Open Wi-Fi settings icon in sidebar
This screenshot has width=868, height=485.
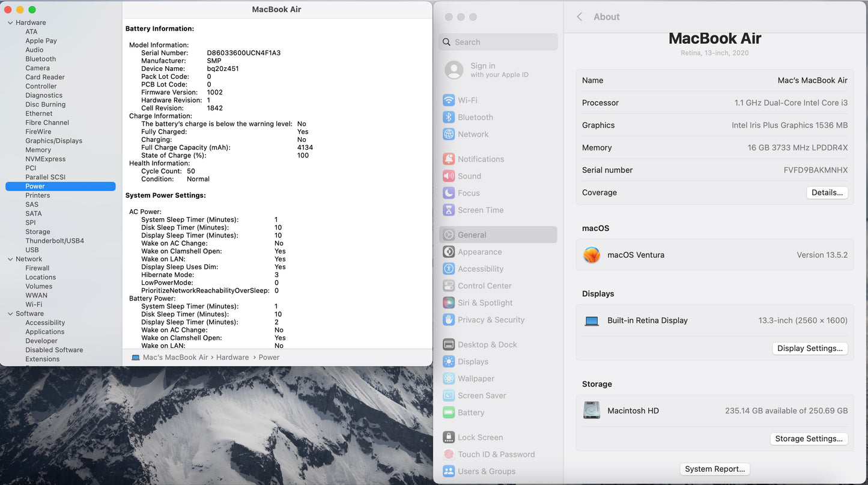coord(449,100)
